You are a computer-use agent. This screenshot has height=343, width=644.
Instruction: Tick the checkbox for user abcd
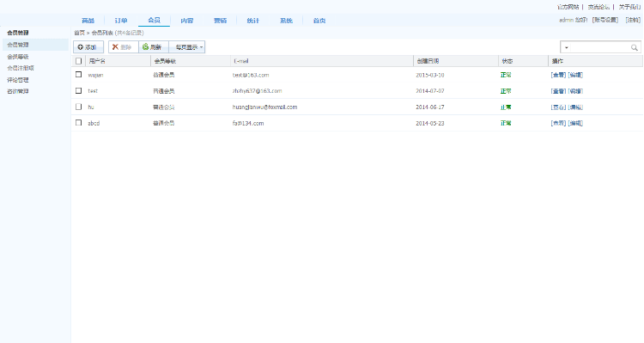click(78, 123)
